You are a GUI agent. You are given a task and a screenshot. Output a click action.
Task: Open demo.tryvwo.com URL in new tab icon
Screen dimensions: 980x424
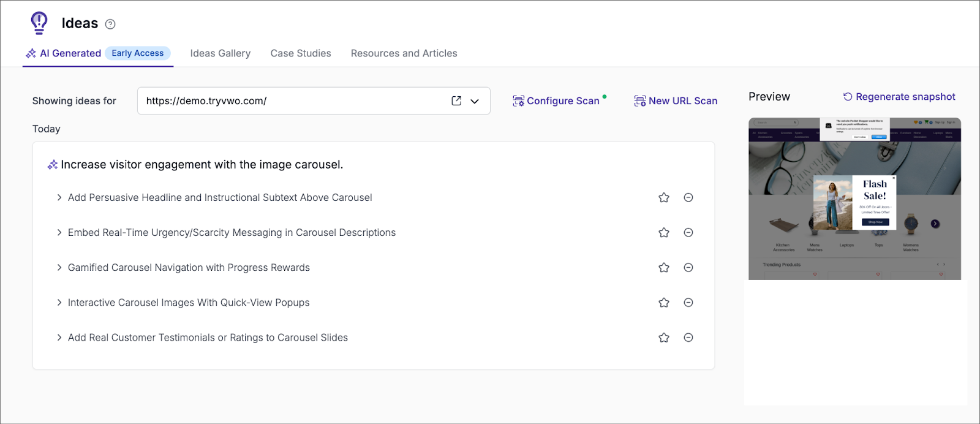(x=456, y=100)
